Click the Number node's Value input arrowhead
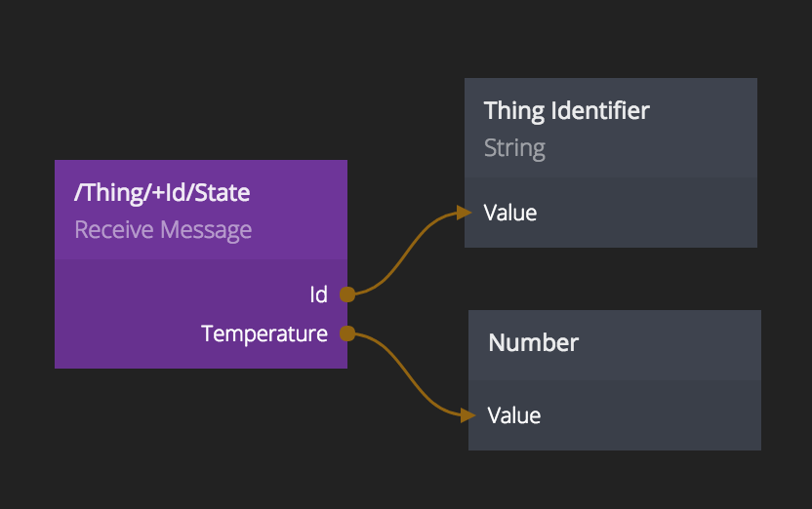Screen dimensions: 812x509 pos(468,415)
